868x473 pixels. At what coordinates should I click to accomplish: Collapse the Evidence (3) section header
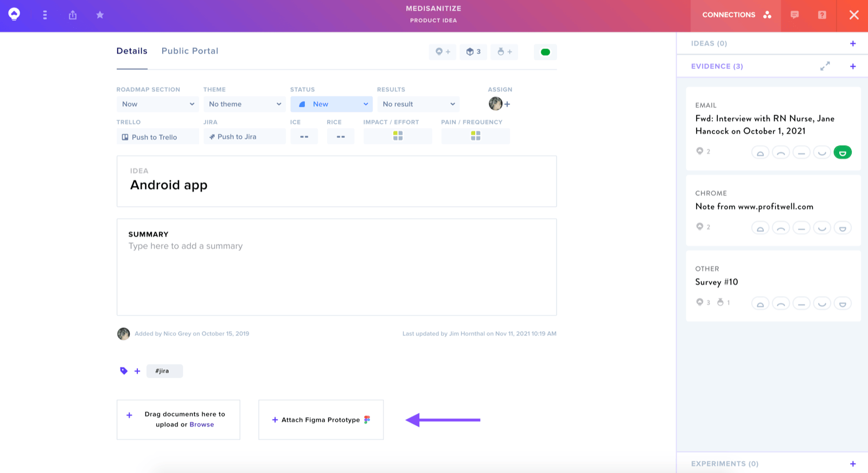click(717, 66)
